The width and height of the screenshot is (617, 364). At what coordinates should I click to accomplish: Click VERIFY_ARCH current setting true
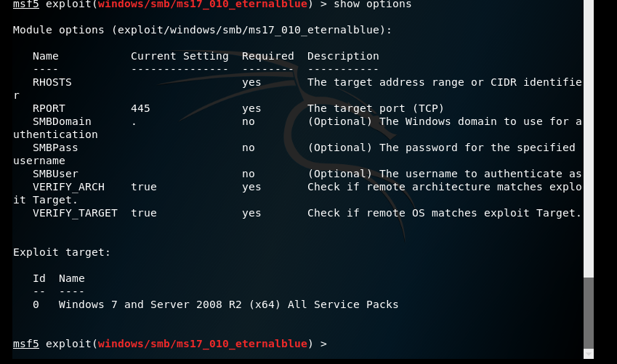click(x=144, y=187)
